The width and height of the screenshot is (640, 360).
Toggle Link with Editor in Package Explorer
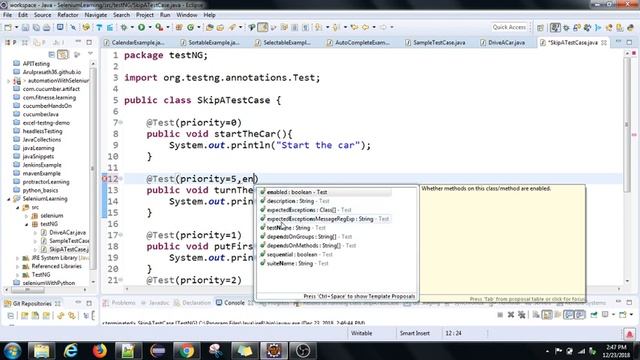pos(63,54)
